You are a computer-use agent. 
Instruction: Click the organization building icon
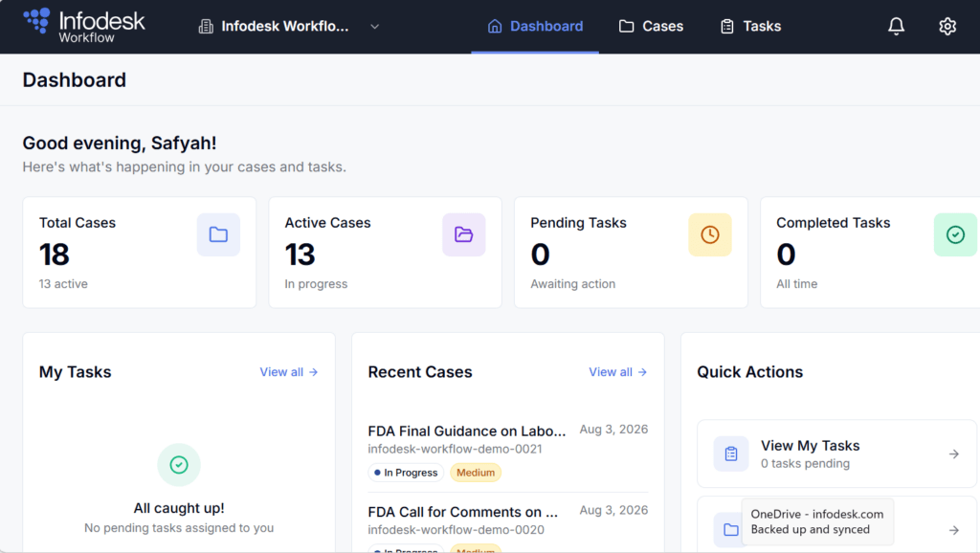click(x=206, y=26)
